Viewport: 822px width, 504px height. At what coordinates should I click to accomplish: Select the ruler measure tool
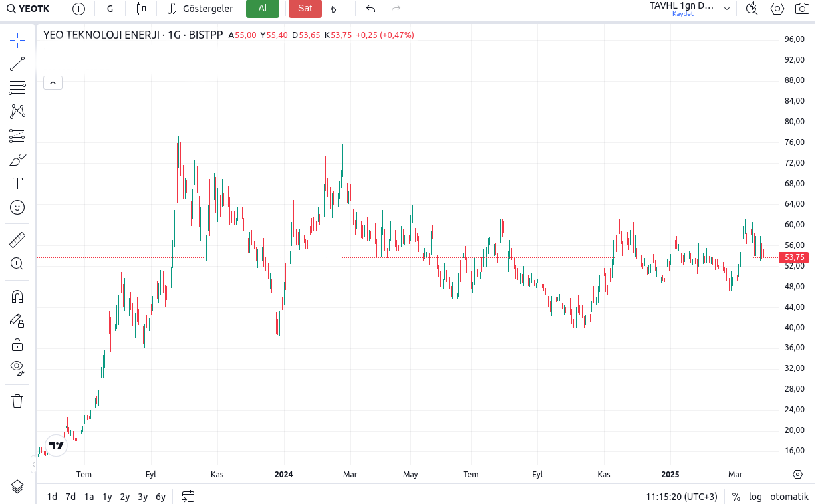[x=17, y=239]
